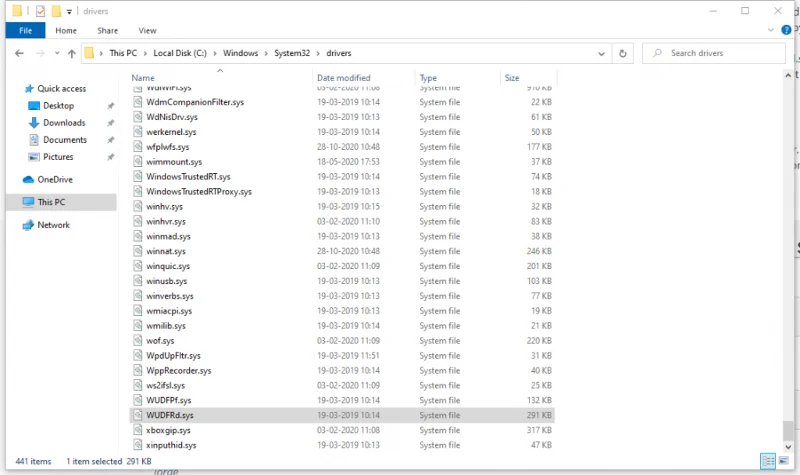The image size is (800, 475).
Task: Click the file list scroll down arrow
Action: coord(788,447)
